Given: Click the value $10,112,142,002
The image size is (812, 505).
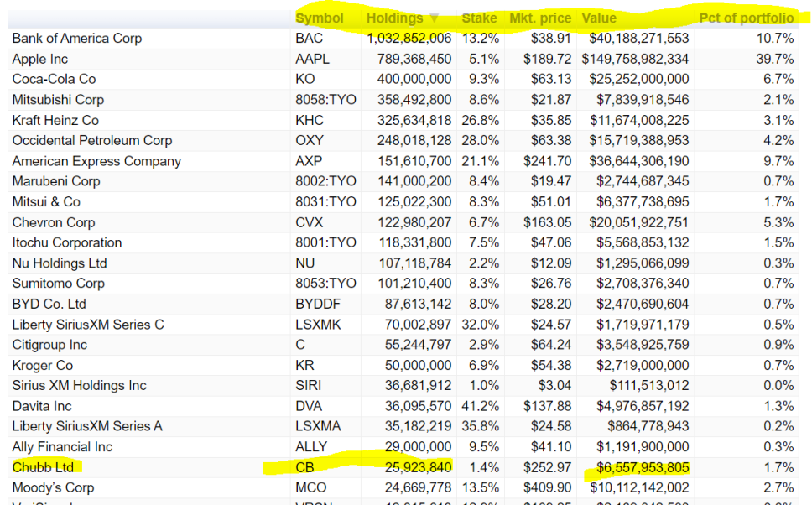Looking at the screenshot, I should click(x=639, y=488).
